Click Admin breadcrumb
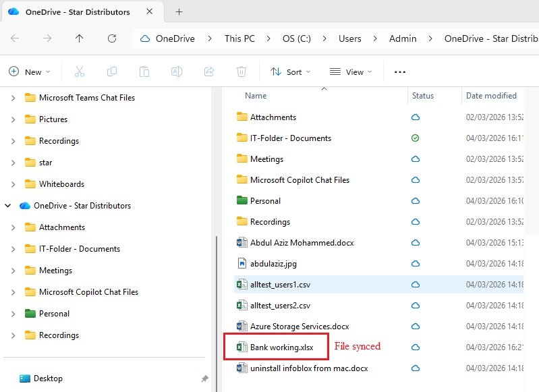The height and width of the screenshot is (392, 539). point(403,38)
